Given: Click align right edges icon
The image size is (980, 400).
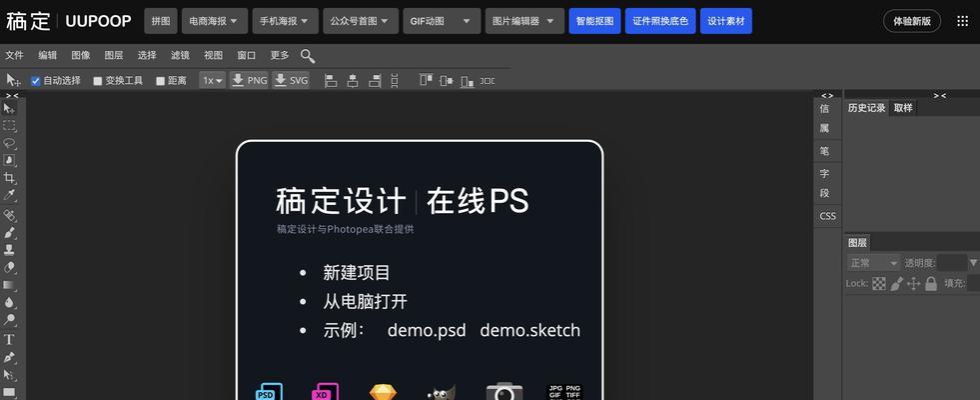Looking at the screenshot, I should pyautogui.click(x=375, y=80).
